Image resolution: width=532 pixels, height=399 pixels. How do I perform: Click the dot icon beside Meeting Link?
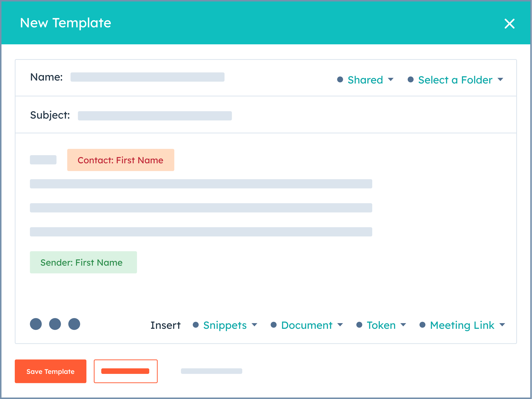pos(422,325)
